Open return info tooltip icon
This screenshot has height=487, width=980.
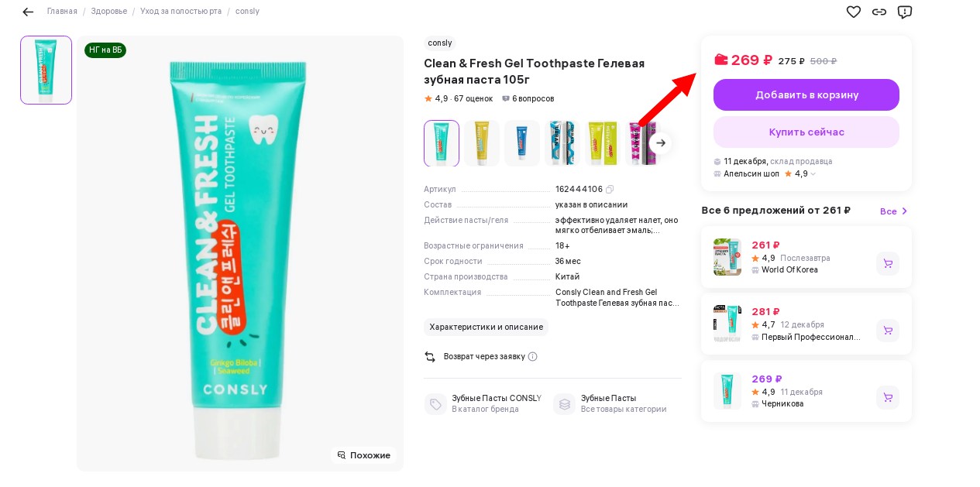[532, 357]
